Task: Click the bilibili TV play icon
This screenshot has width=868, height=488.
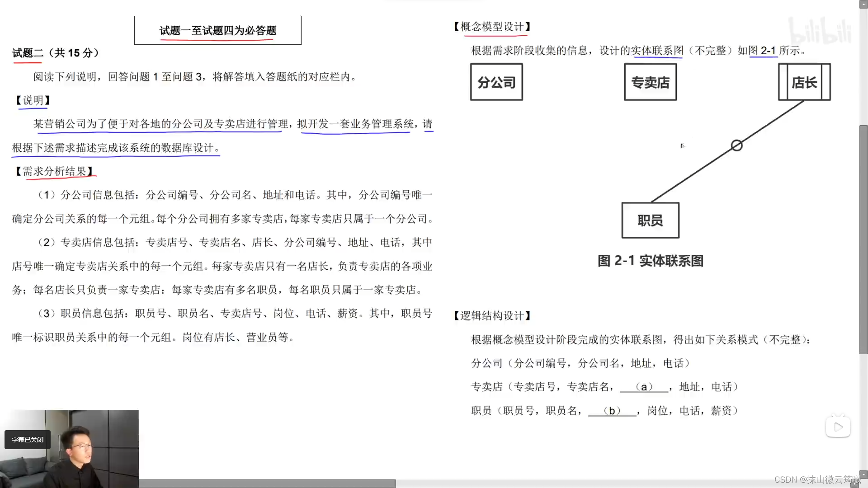Action: pos(838,427)
